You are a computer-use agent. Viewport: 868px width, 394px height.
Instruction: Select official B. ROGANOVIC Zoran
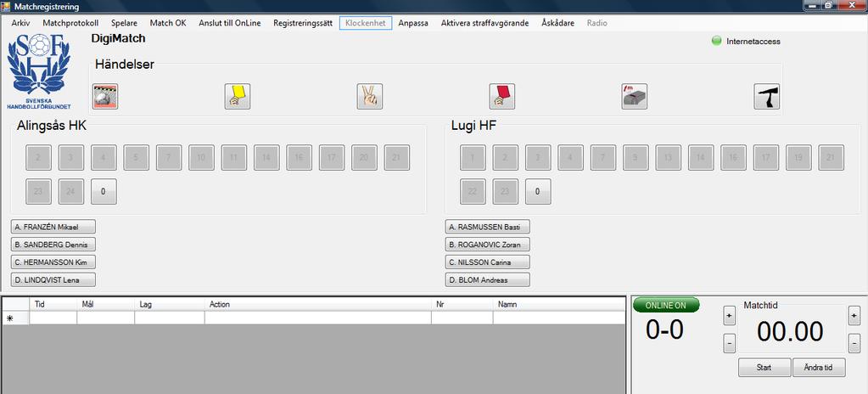[487, 245]
